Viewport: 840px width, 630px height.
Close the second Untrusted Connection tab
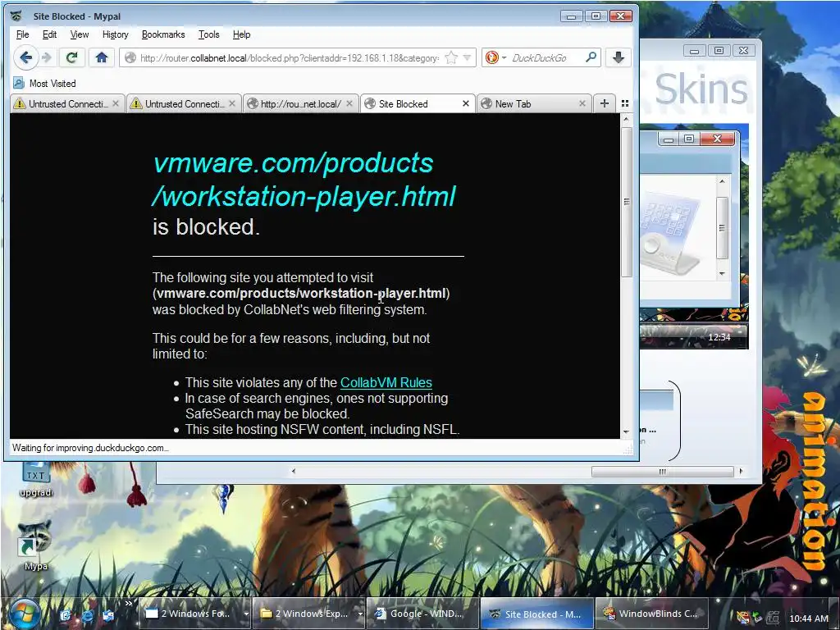[x=232, y=103]
